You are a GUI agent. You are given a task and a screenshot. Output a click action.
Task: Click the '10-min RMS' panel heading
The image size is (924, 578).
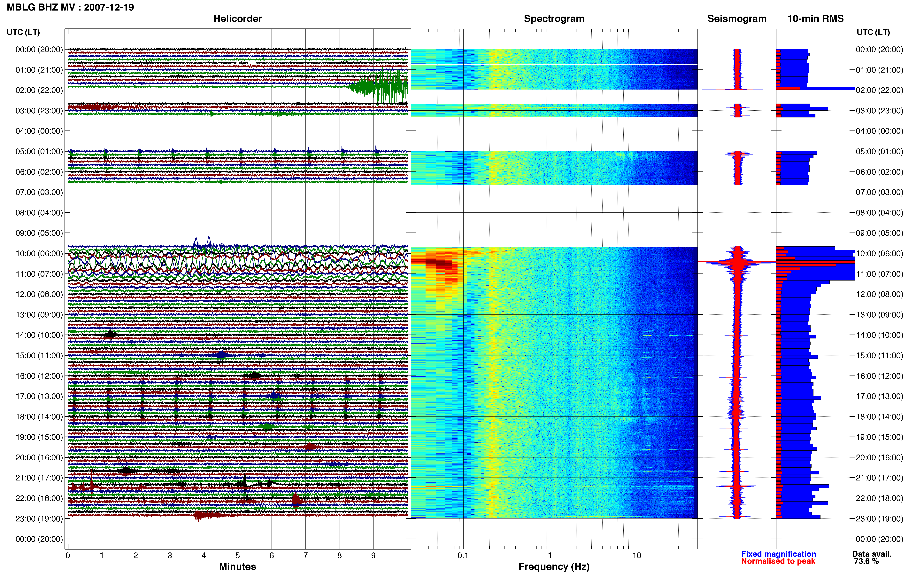[815, 19]
